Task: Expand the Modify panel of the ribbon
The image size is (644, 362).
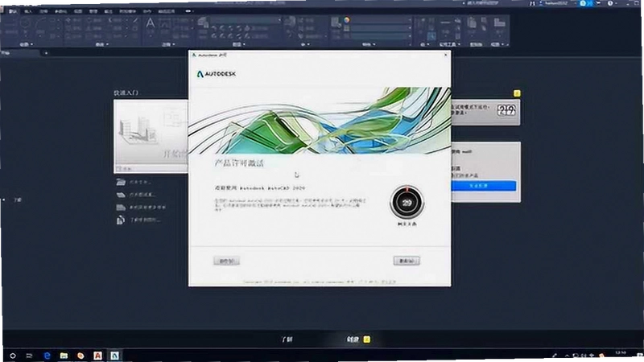Action: tap(101, 44)
